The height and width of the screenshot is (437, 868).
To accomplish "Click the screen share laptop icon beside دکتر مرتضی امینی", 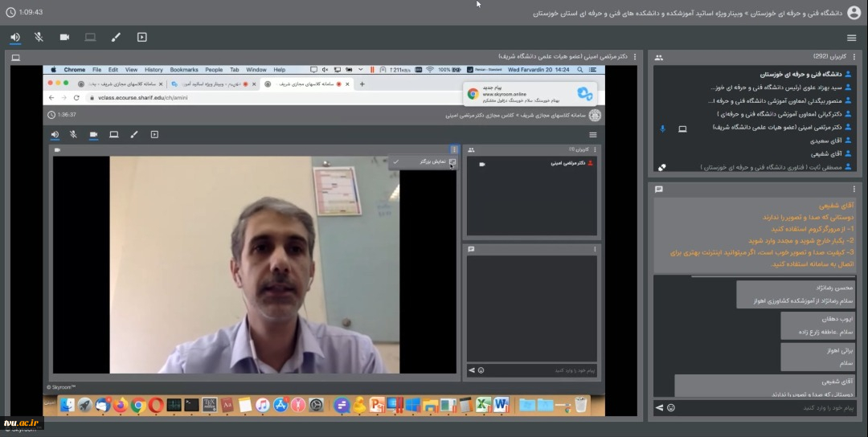I will [x=682, y=129].
